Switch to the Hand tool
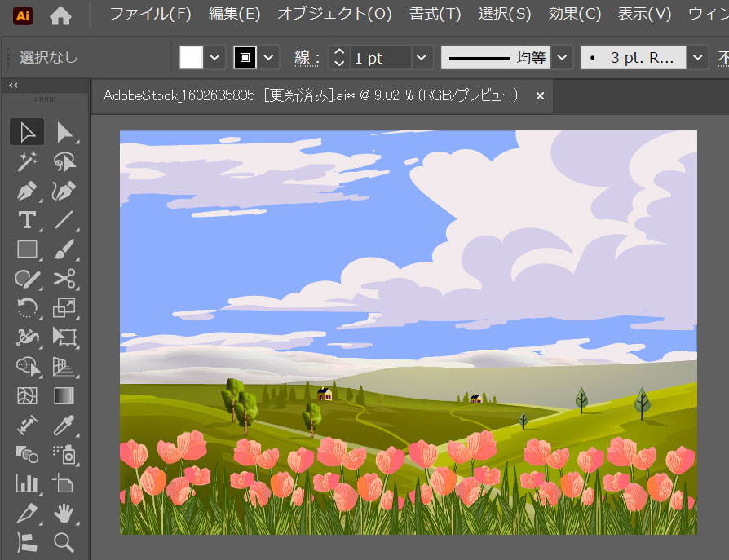 [64, 513]
